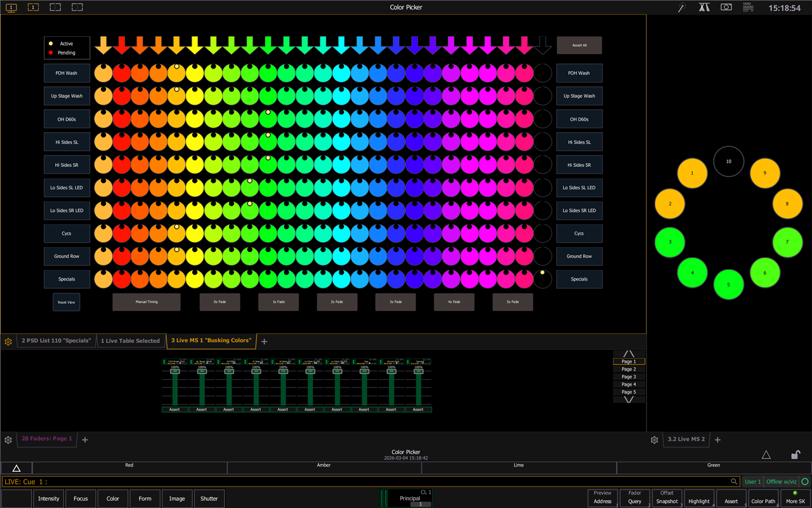The height and width of the screenshot is (508, 812).
Task: Toggle the Highlight softkey
Action: click(698, 498)
